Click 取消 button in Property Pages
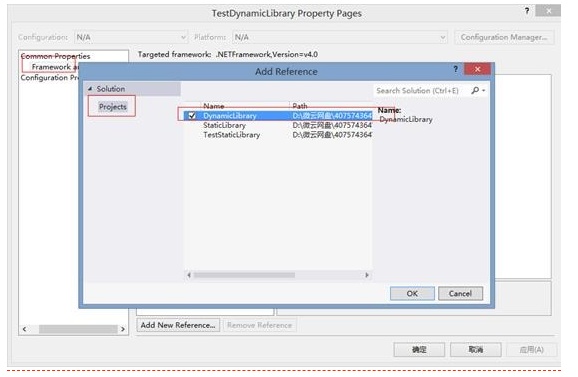Viewport: 578px width, 377px height. click(x=476, y=349)
